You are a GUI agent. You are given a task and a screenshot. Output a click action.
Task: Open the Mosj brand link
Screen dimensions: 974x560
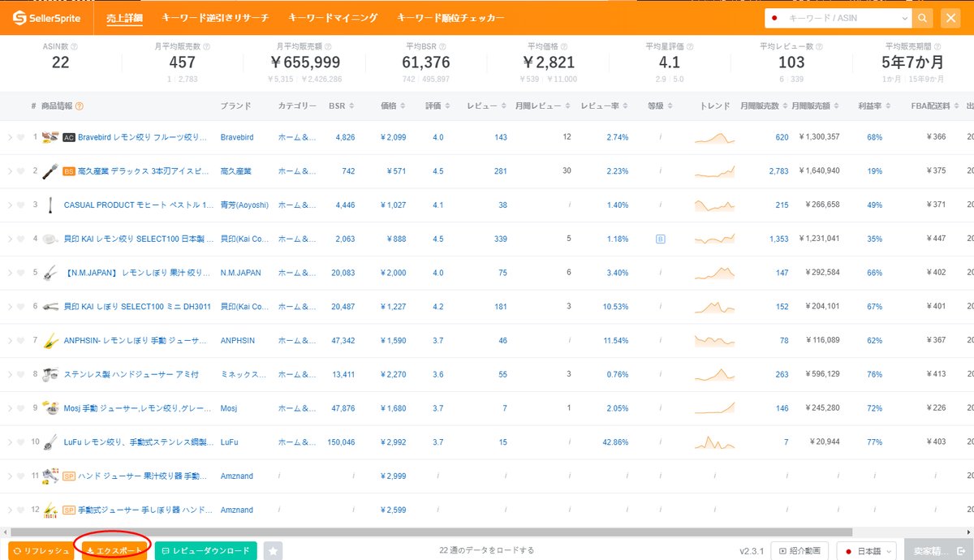pyautogui.click(x=229, y=408)
